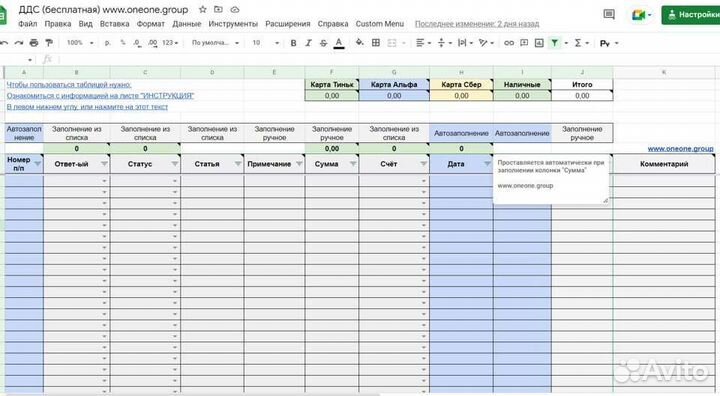Format as percent

tap(123, 43)
